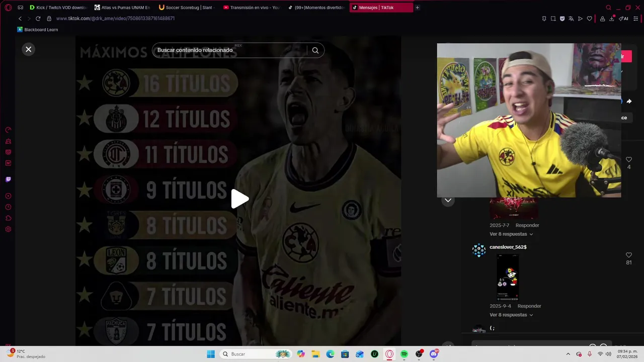The height and width of the screenshot is (362, 644).
Task: Show hidden system tray icons
Action: coord(568,354)
